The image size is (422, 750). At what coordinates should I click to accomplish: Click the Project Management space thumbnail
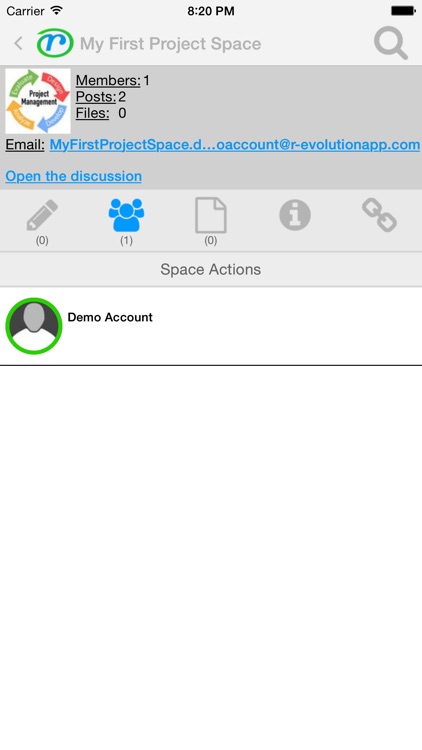point(38,101)
